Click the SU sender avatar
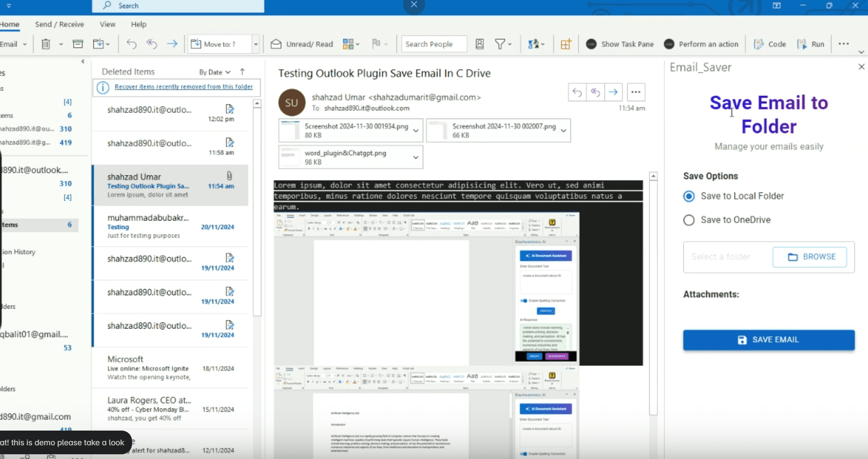Image resolution: width=868 pixels, height=459 pixels. [292, 102]
